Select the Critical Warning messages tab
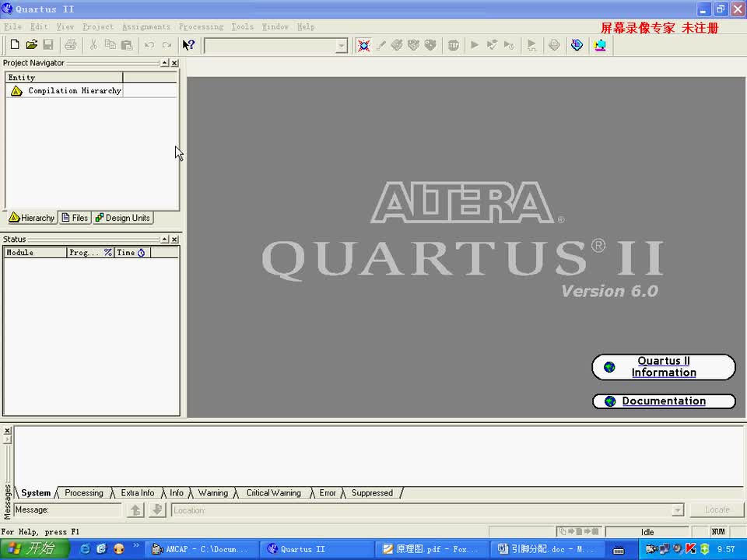The width and height of the screenshot is (747, 560). pyautogui.click(x=273, y=493)
